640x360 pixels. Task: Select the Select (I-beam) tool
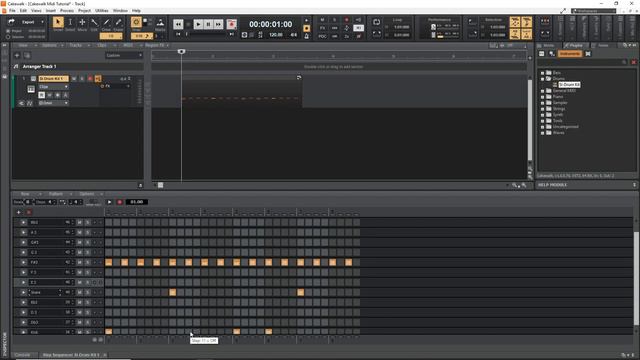click(x=70, y=22)
